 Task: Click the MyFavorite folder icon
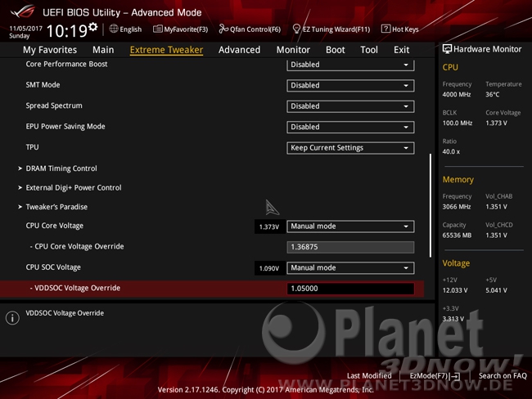click(x=157, y=29)
